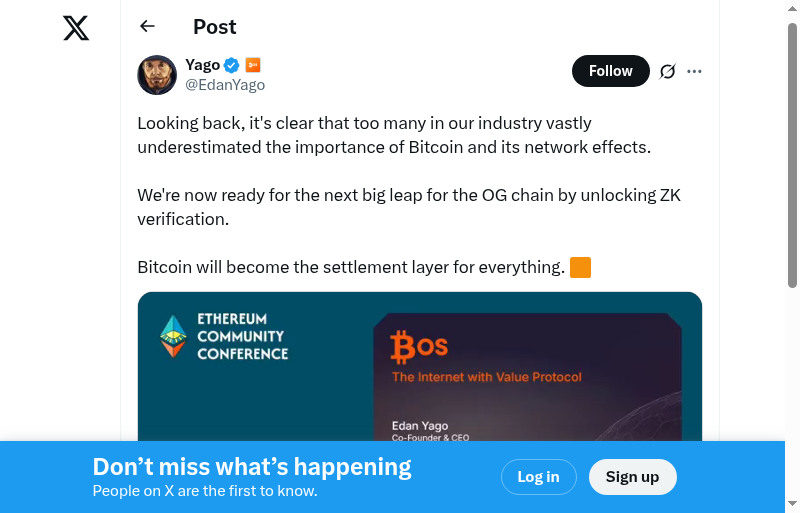The width and height of the screenshot is (800, 513).
Task: Click the X logo
Action: click(76, 28)
